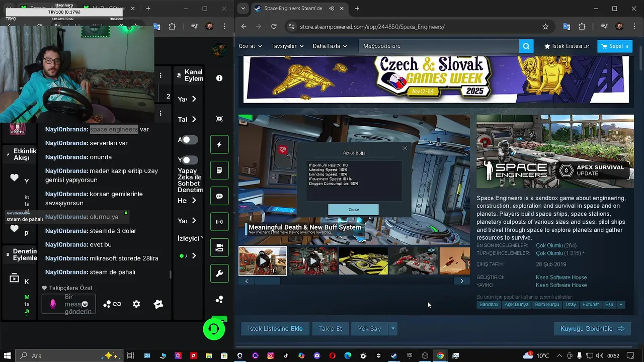644x362 pixels.
Task: Click the Takip Et button
Action: 330,329
